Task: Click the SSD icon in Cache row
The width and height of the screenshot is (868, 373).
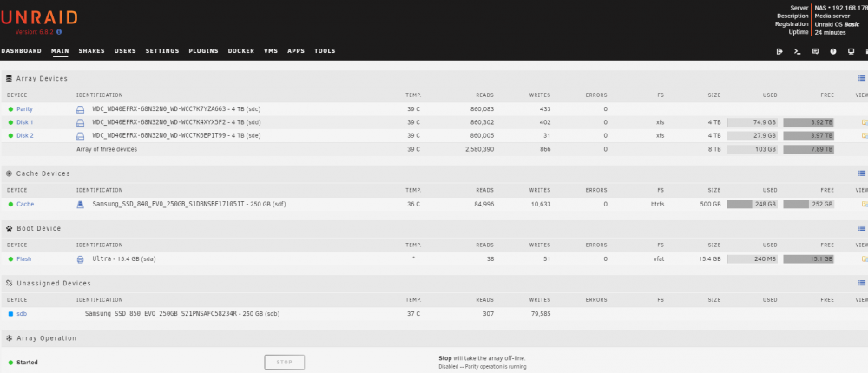Action: pos(80,204)
